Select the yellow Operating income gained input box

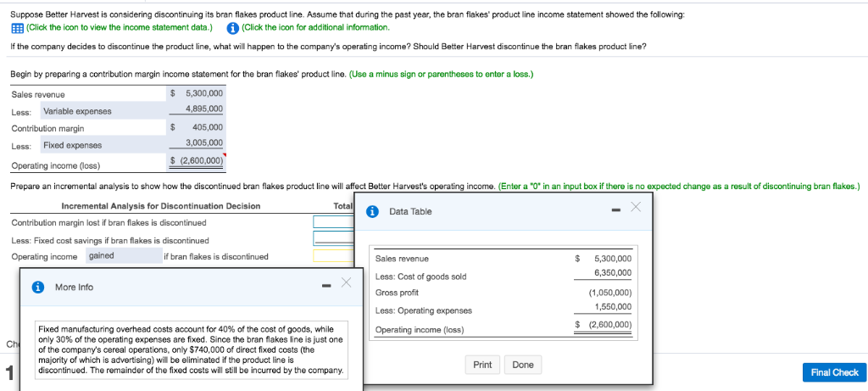[x=333, y=255]
